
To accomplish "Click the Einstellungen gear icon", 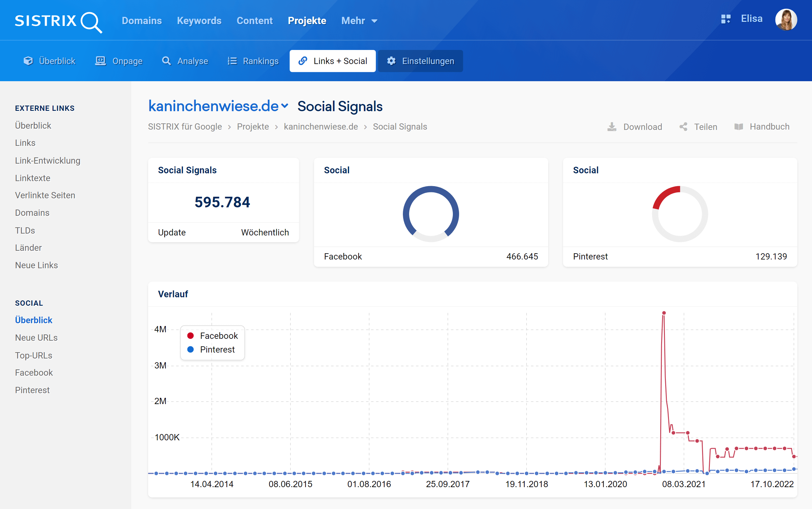I will tap(391, 61).
